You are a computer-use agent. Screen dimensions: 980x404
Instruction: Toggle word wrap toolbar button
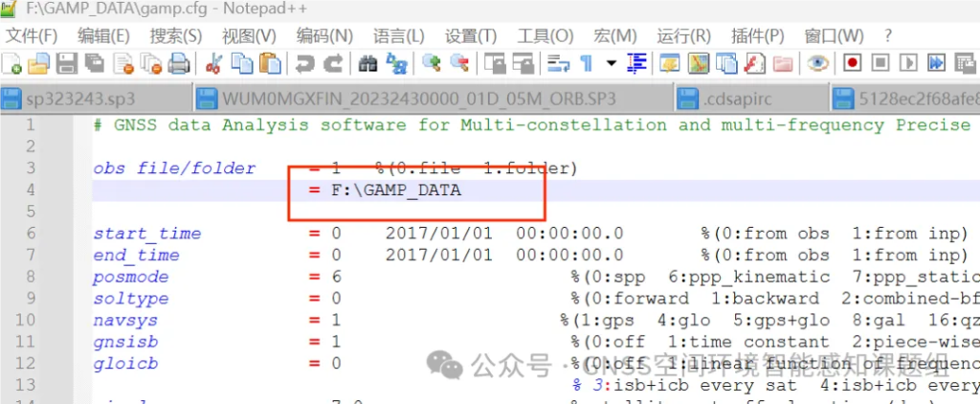click(x=556, y=64)
